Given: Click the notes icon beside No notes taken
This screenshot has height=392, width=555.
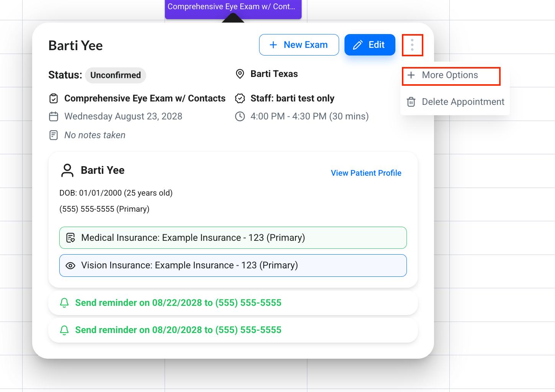Looking at the screenshot, I should [54, 135].
